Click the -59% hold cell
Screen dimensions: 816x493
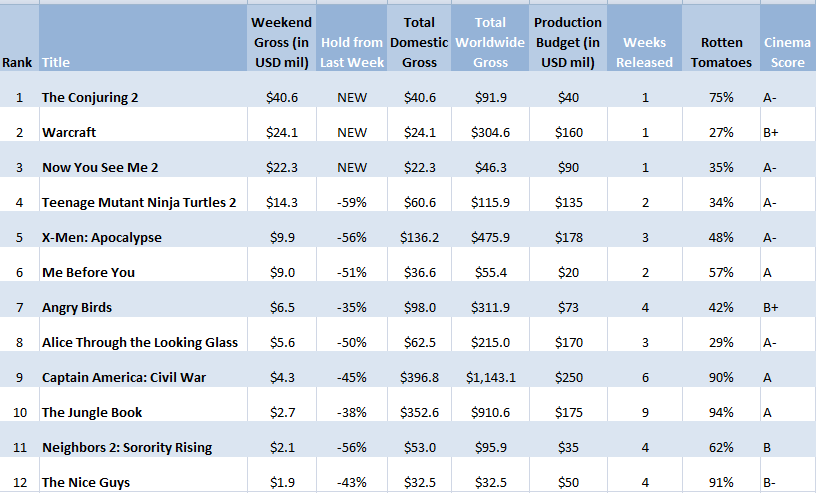point(352,203)
